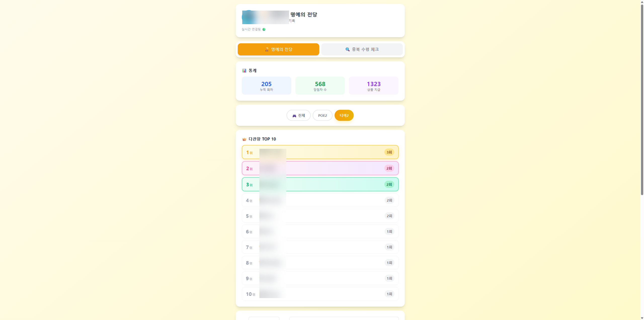Click the 205 누적 회차 stat card
The image size is (644, 320).
tap(266, 86)
